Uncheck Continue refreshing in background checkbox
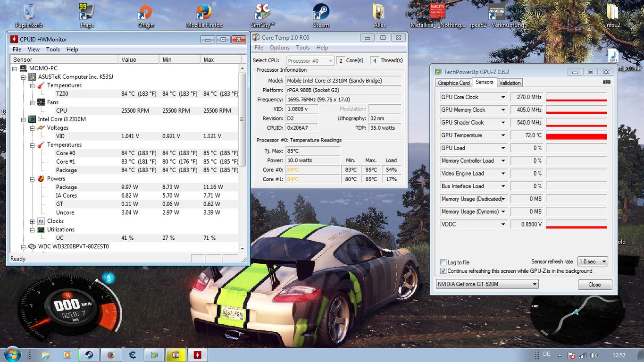Viewport: 644px width, 362px height. (443, 271)
